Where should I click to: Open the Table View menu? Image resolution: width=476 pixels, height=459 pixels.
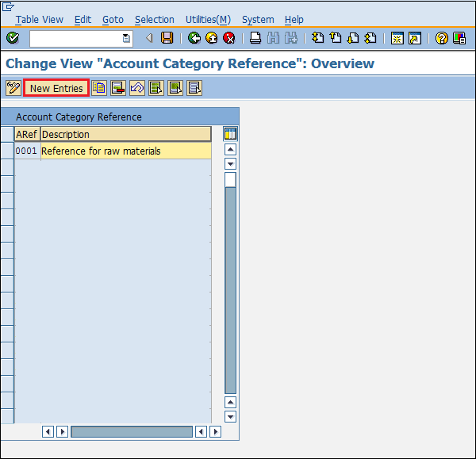(x=40, y=20)
